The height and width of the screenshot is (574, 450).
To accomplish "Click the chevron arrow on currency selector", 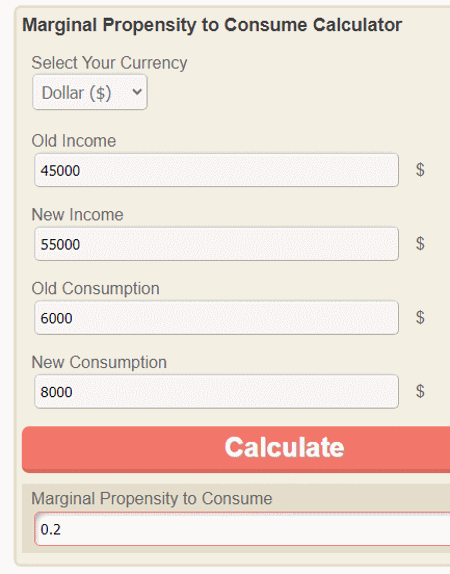I will 137,92.
